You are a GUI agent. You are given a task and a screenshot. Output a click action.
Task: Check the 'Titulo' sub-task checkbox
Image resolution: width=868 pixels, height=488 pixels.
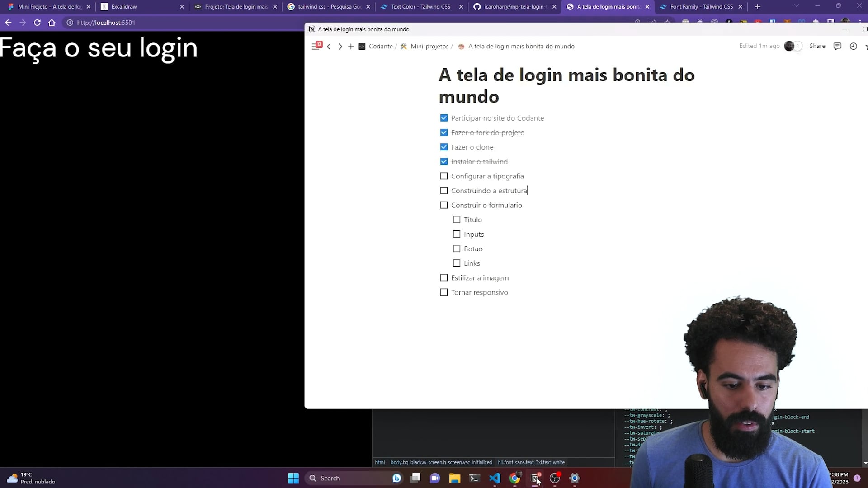pos(457,220)
